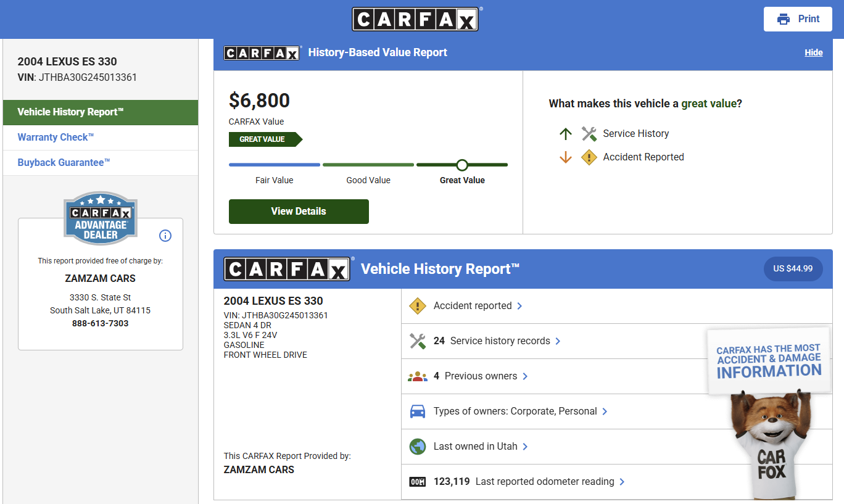Hide the History-Based Value Report
The height and width of the screenshot is (504, 844).
click(x=813, y=53)
